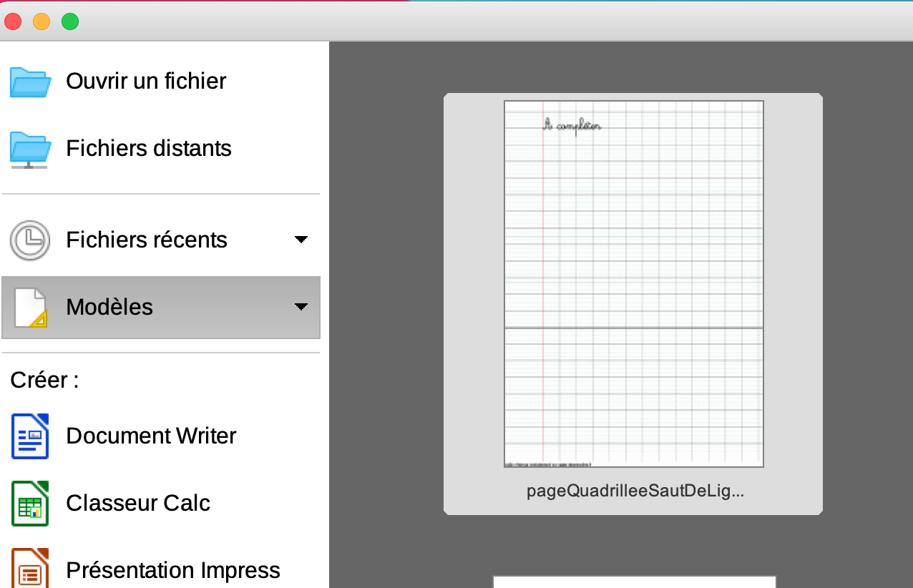Screen dimensions: 913x588
Task: Expand the Fichiers récents dropdown arrow
Action: point(301,240)
